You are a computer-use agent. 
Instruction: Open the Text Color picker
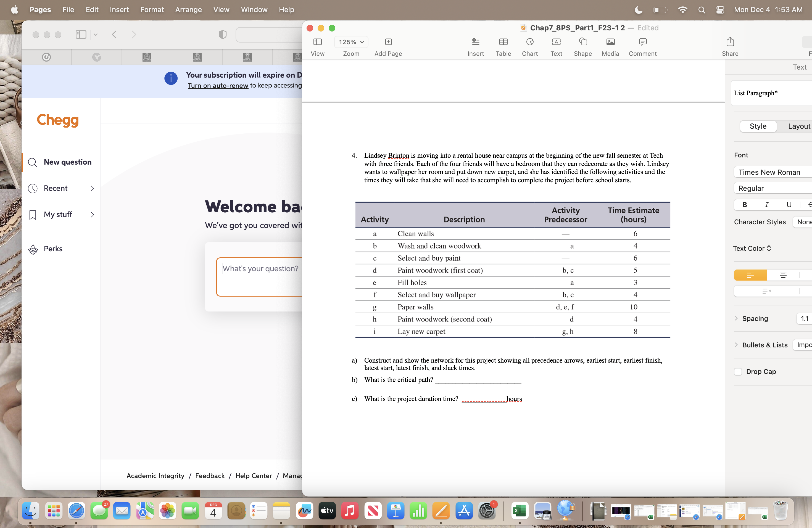click(x=752, y=248)
